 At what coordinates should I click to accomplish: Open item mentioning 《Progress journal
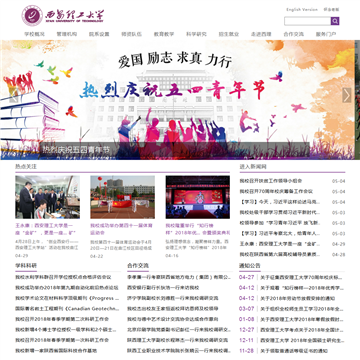click(67, 298)
